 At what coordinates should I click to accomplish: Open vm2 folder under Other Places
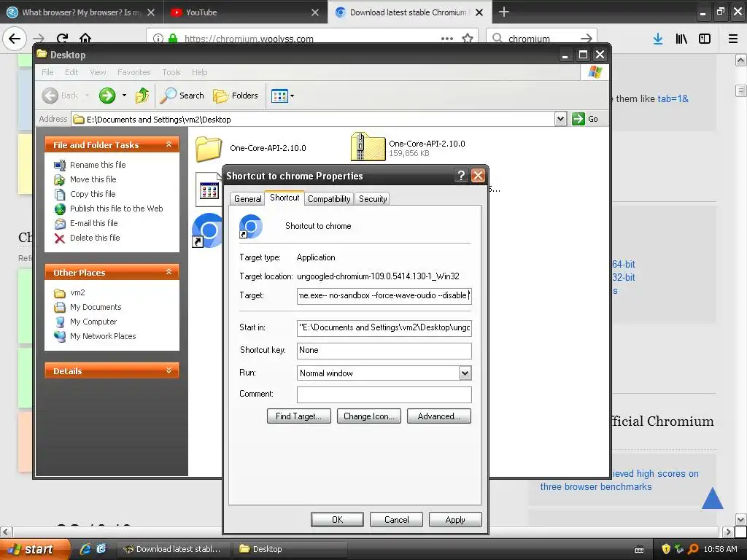click(77, 293)
